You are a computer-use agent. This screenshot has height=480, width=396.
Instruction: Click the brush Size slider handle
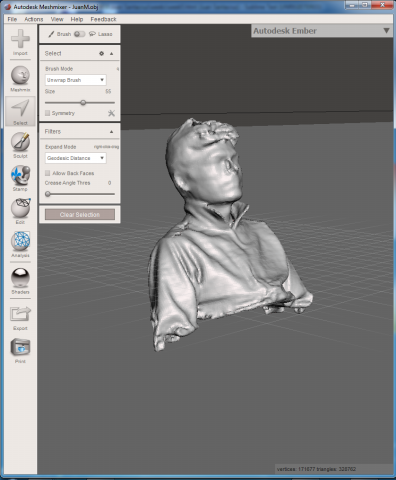tap(83, 103)
